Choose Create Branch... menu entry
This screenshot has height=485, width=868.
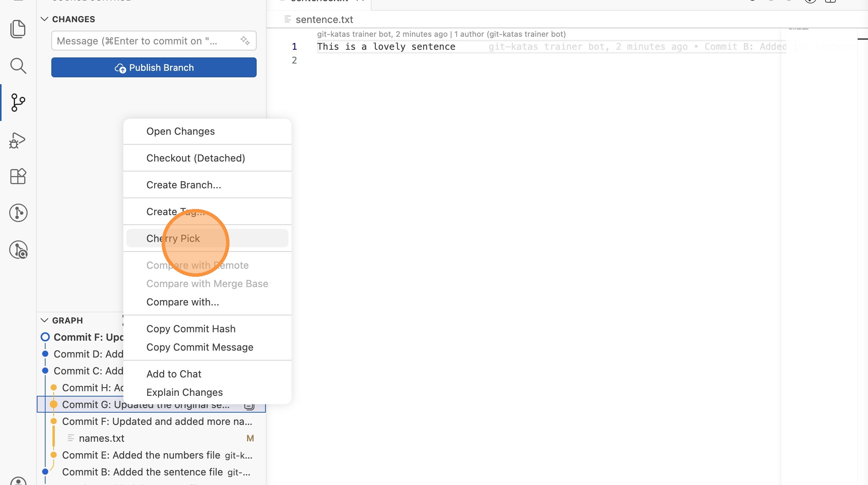(x=183, y=185)
